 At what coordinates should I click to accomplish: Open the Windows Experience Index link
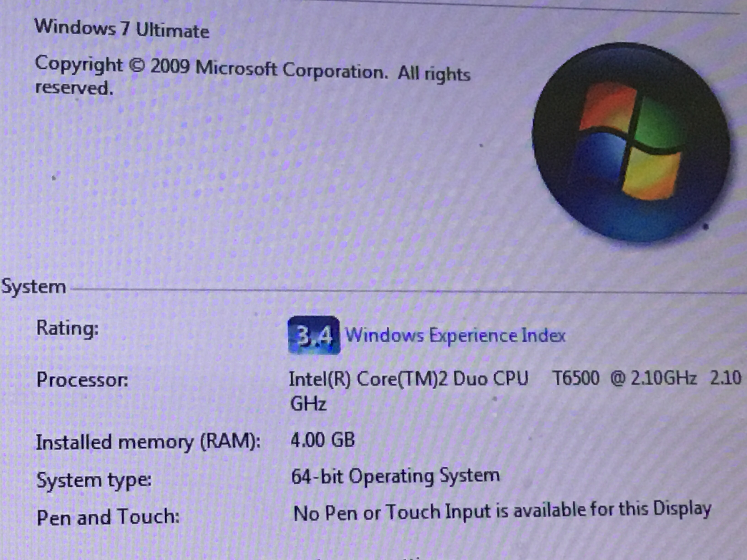(x=455, y=336)
